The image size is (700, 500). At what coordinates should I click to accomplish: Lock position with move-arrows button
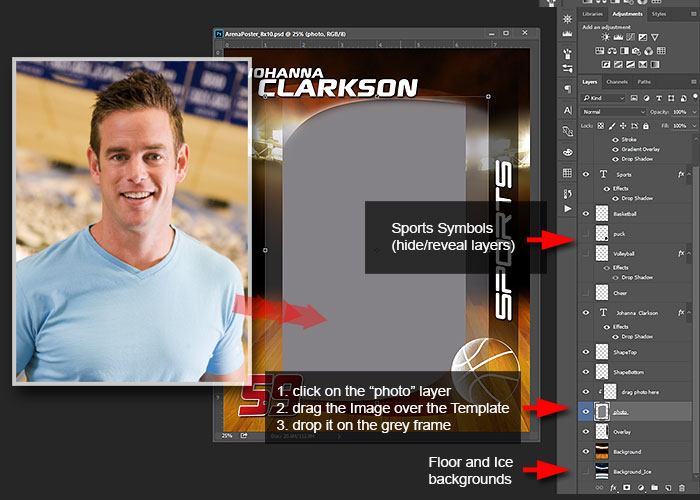[623, 126]
